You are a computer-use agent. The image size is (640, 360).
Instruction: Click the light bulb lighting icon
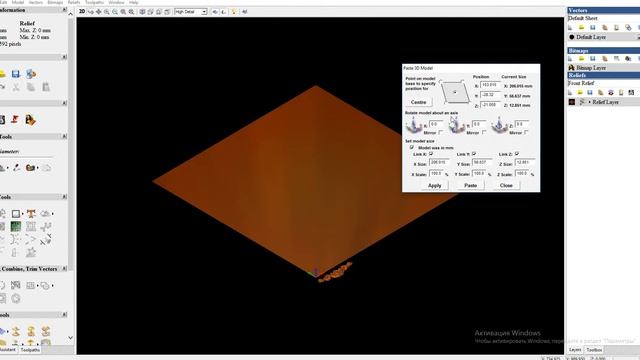click(x=234, y=12)
